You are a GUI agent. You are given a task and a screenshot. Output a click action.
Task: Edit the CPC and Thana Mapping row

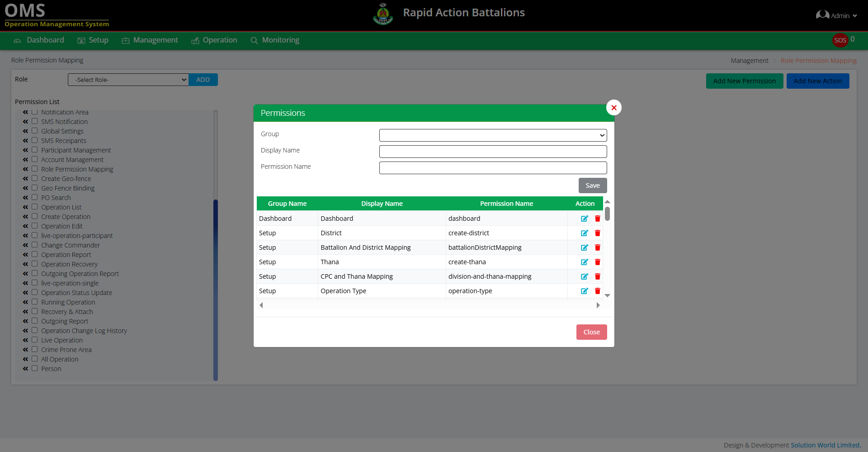tap(584, 276)
